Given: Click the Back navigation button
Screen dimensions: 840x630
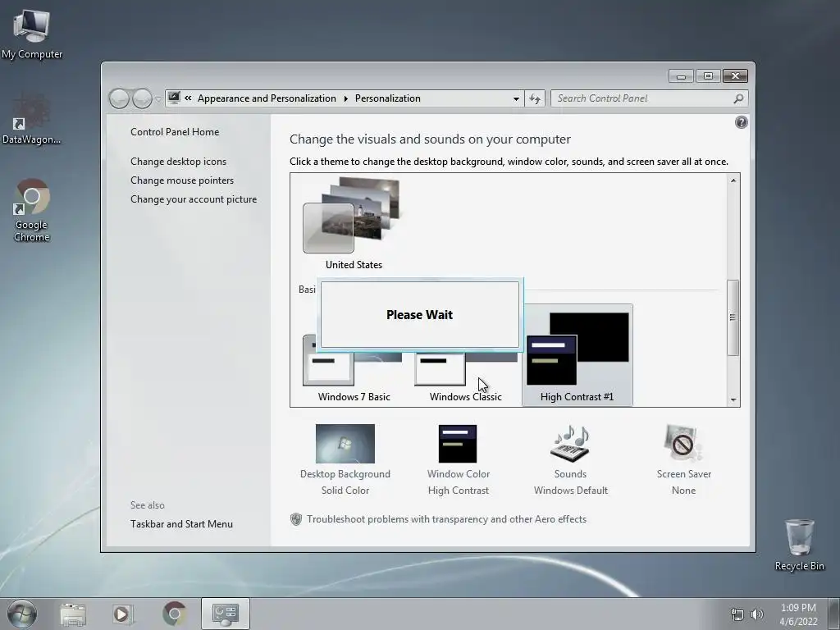Looking at the screenshot, I should [x=119, y=98].
